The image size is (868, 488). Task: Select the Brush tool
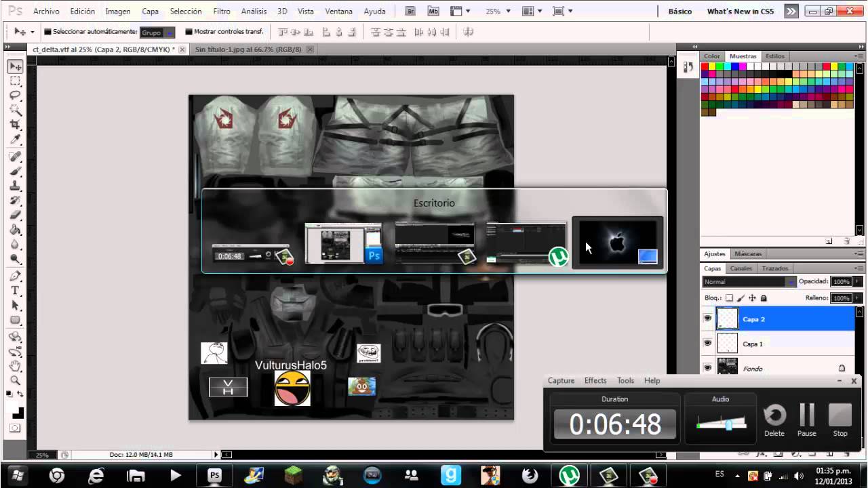15,171
